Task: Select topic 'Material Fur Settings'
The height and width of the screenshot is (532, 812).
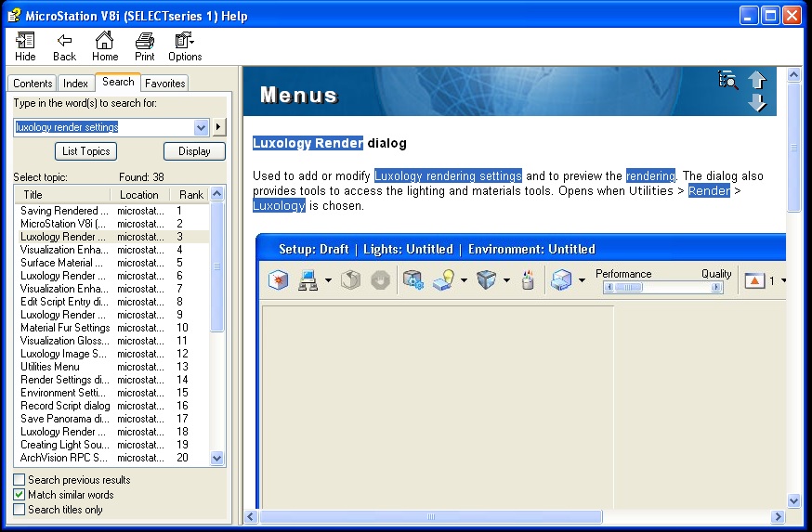Action: pyautogui.click(x=112, y=328)
